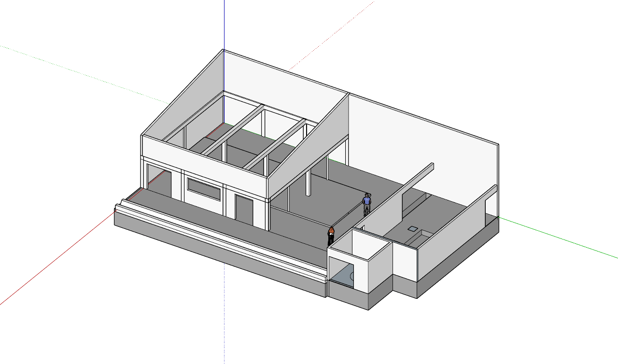
Task: Select the person wearing the orange safety vest
Action: click(x=331, y=233)
